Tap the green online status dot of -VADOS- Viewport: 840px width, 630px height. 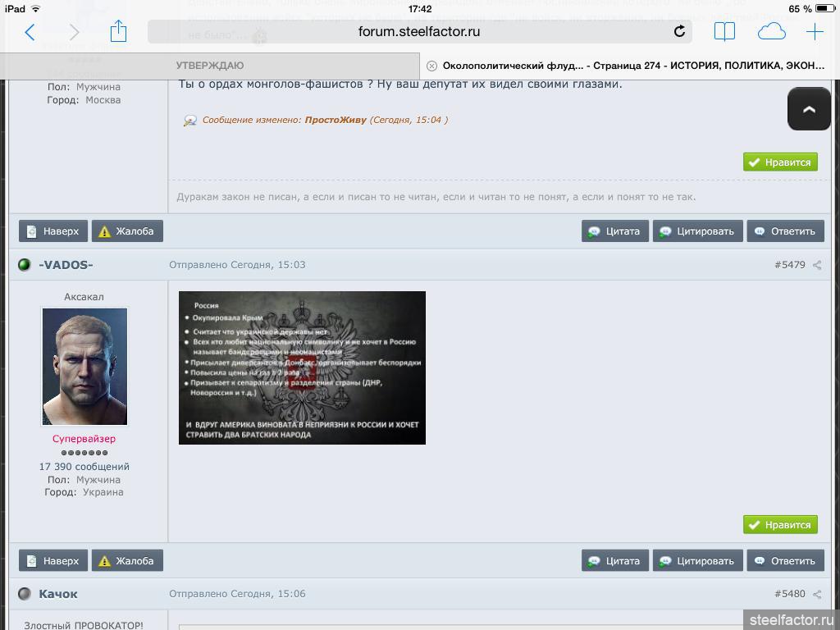pos(24,265)
